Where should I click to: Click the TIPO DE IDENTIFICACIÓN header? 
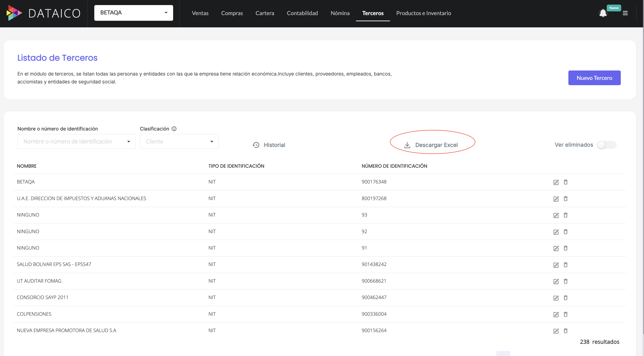(x=236, y=166)
